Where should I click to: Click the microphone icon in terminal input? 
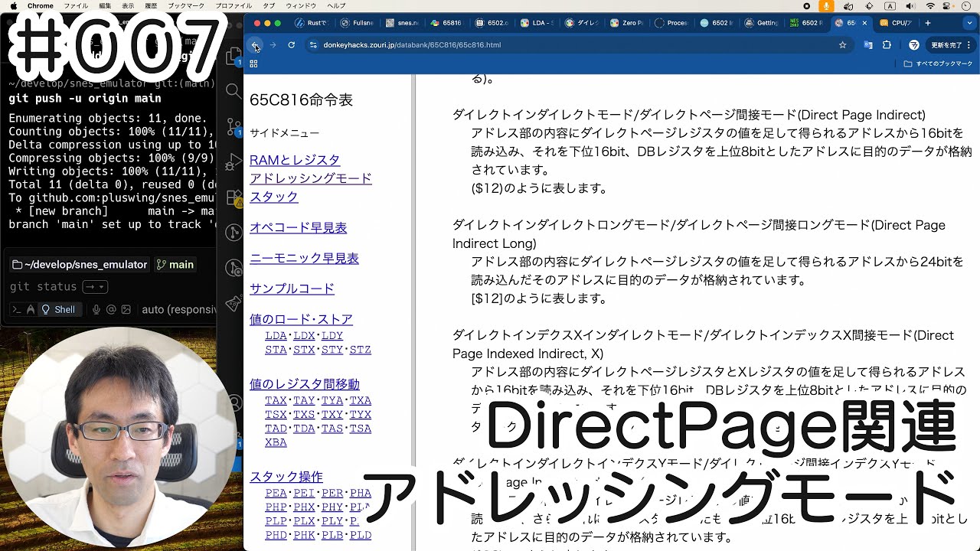point(96,310)
